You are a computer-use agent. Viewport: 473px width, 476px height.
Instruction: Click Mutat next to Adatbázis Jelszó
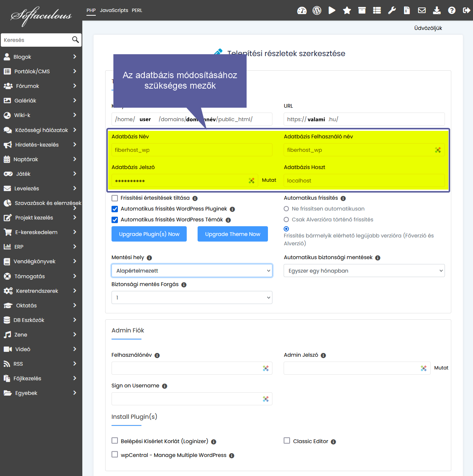pyautogui.click(x=269, y=180)
